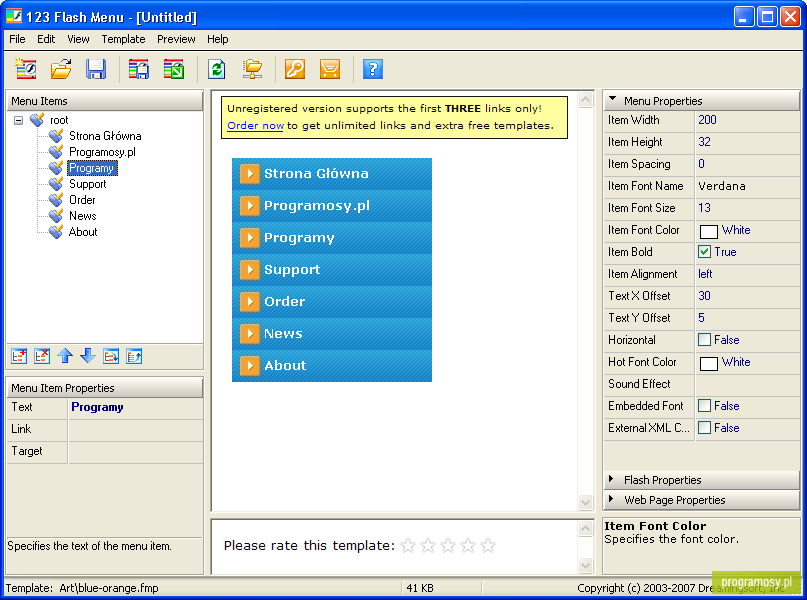Click the blue floppy disk Save icon
The width and height of the screenshot is (807, 600).
96,69
